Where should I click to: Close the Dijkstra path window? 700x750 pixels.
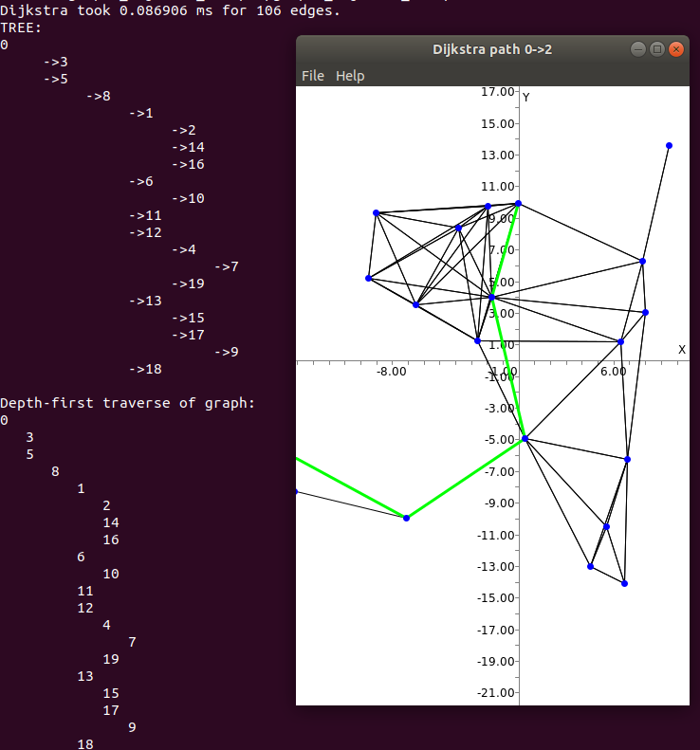coord(676,49)
